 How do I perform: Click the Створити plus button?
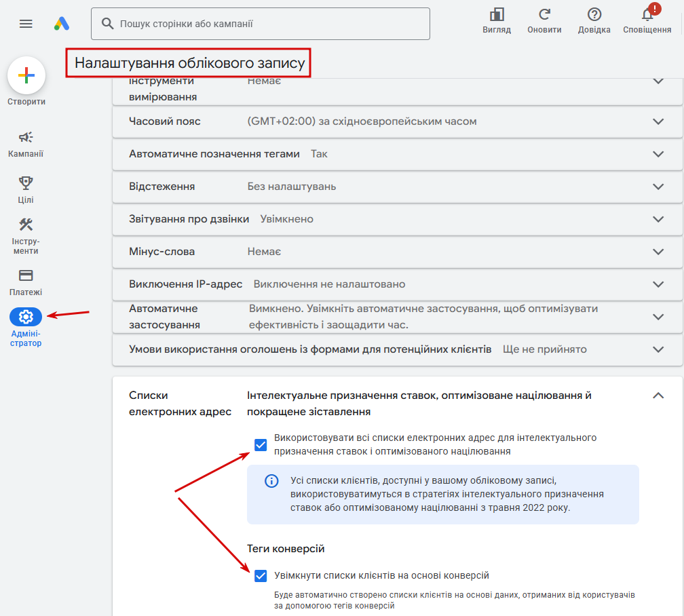(x=26, y=75)
